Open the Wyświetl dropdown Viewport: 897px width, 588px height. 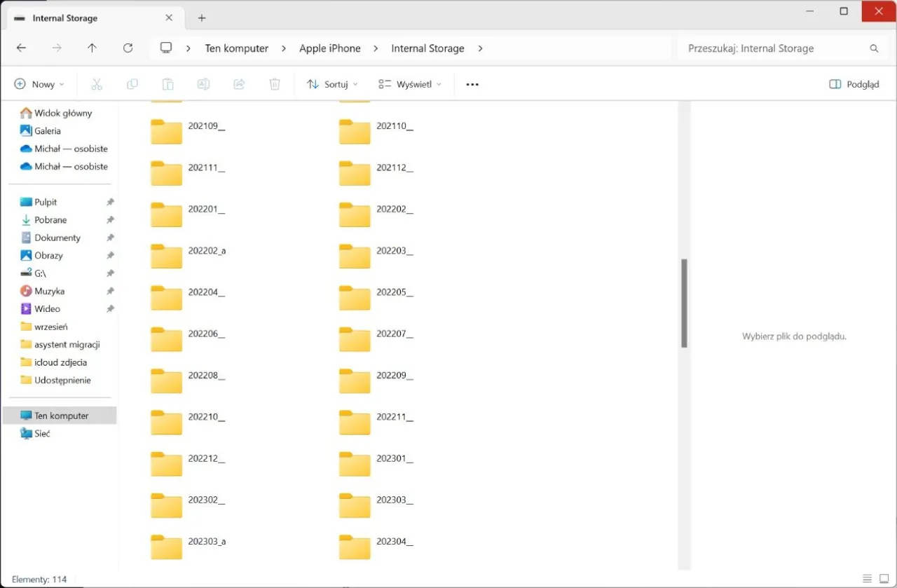click(x=409, y=84)
